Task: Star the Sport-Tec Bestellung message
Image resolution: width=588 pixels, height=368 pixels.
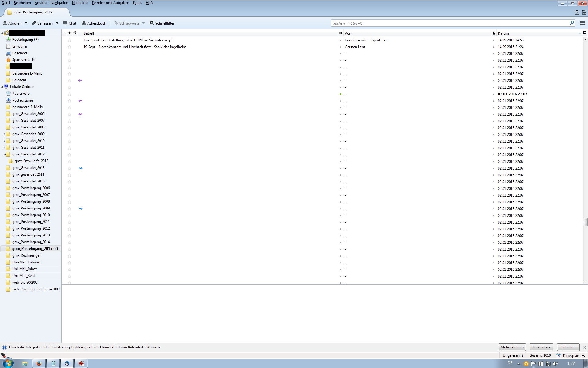Action: pos(70,40)
